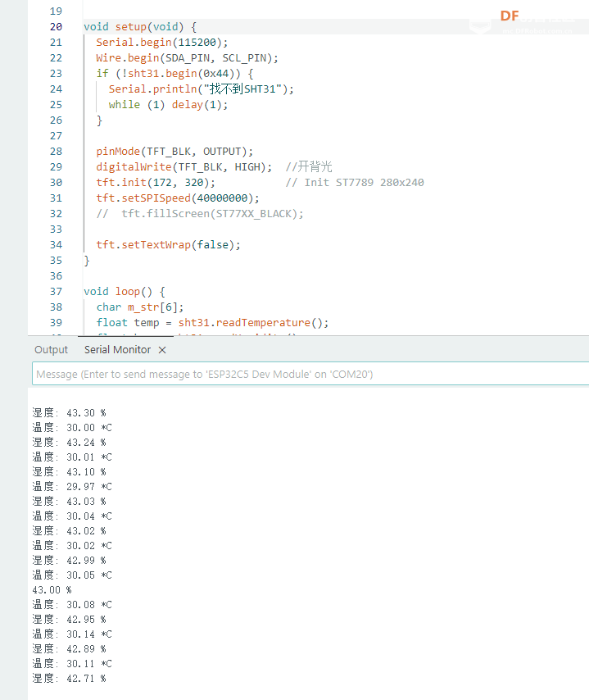Click the tft.setSPISpeed(40000000) line
The height and width of the screenshot is (700, 589).
click(177, 198)
